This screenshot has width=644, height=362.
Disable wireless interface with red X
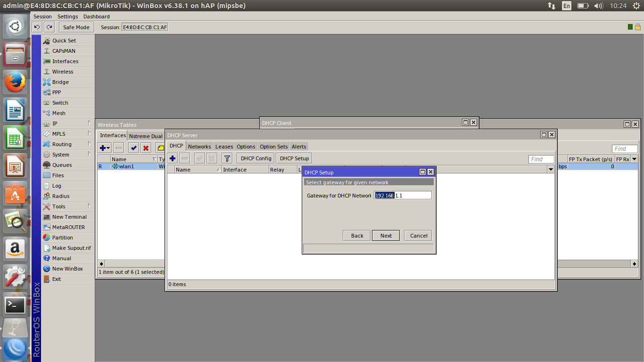click(x=146, y=148)
